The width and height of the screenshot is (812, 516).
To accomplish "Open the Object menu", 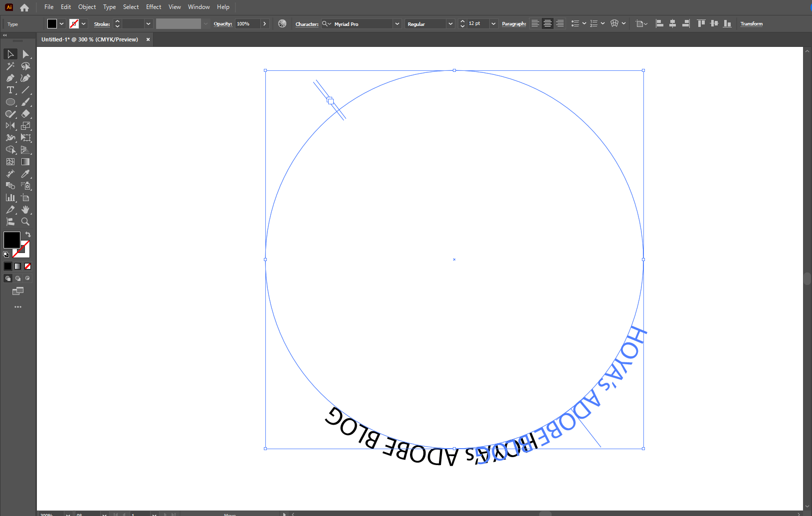I will [87, 7].
